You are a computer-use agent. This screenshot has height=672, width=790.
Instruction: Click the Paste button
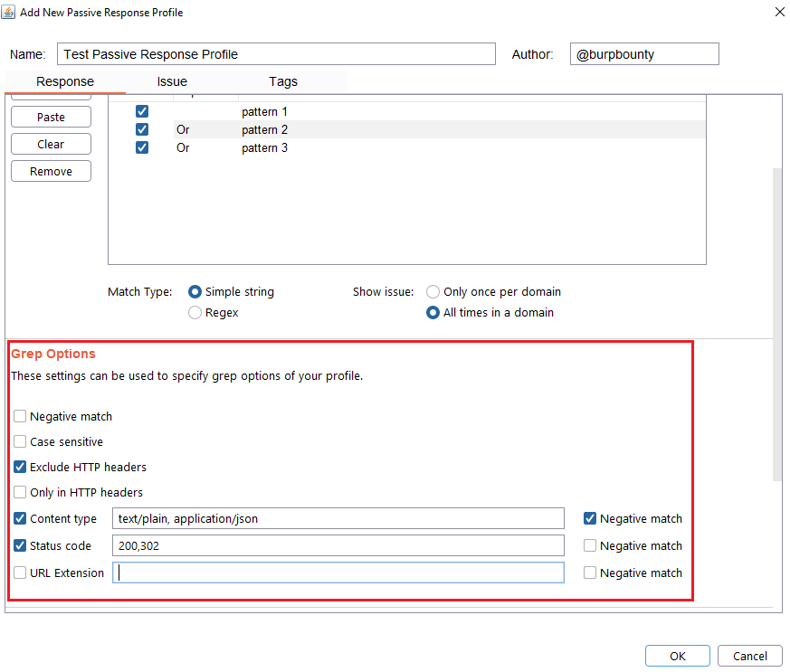pos(51,118)
